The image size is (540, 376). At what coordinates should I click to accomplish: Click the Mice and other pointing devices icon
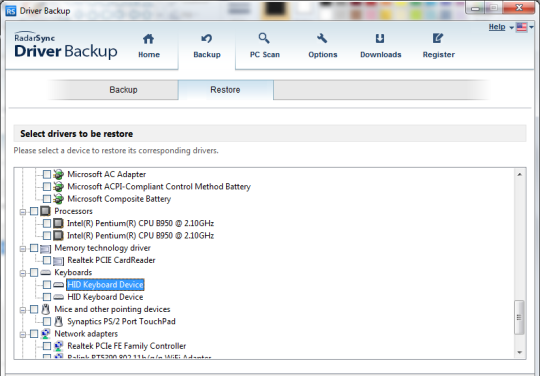coord(45,309)
